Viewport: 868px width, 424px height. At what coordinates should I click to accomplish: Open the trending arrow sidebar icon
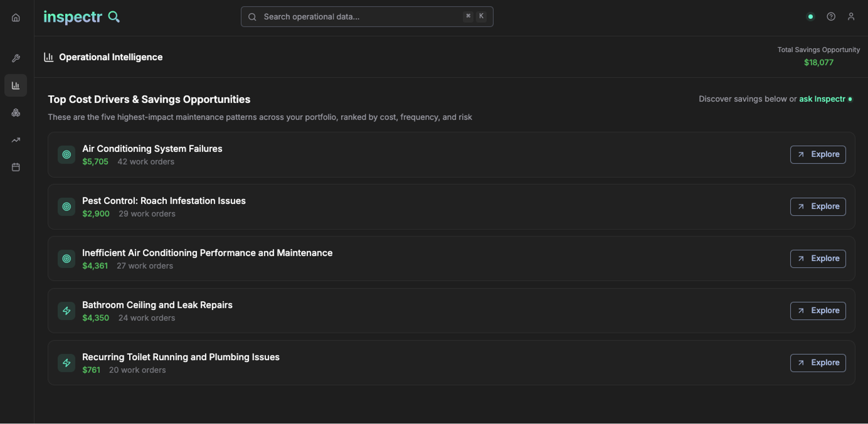16,140
